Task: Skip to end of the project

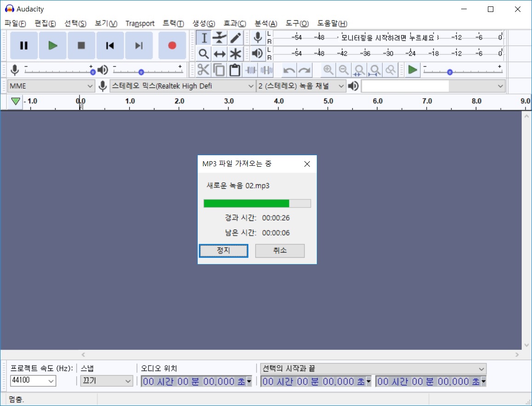Action: [x=139, y=45]
